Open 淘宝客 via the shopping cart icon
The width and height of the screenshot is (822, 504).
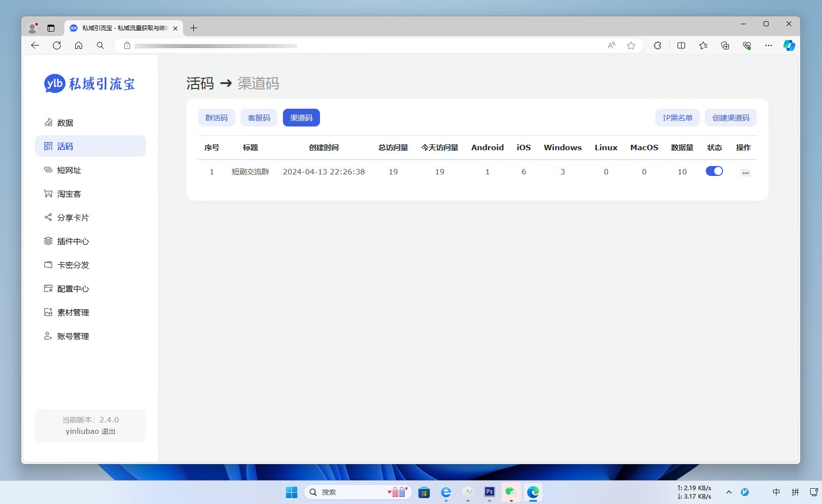[48, 194]
